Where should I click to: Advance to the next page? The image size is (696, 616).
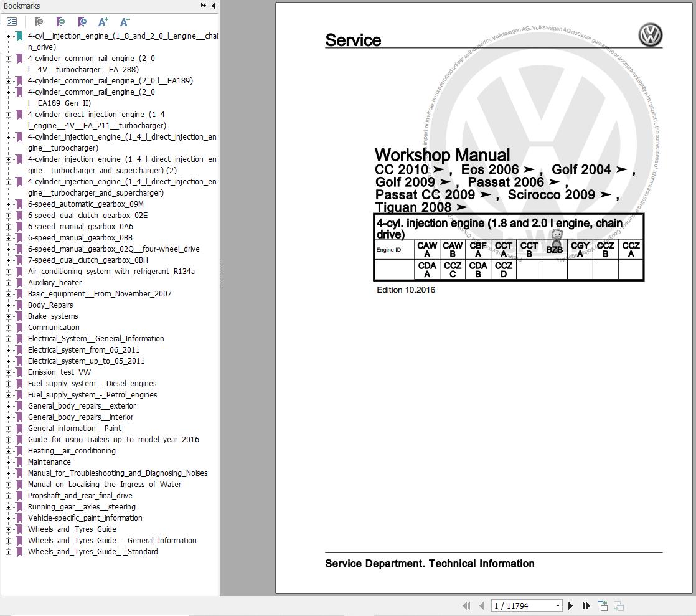[571, 605]
